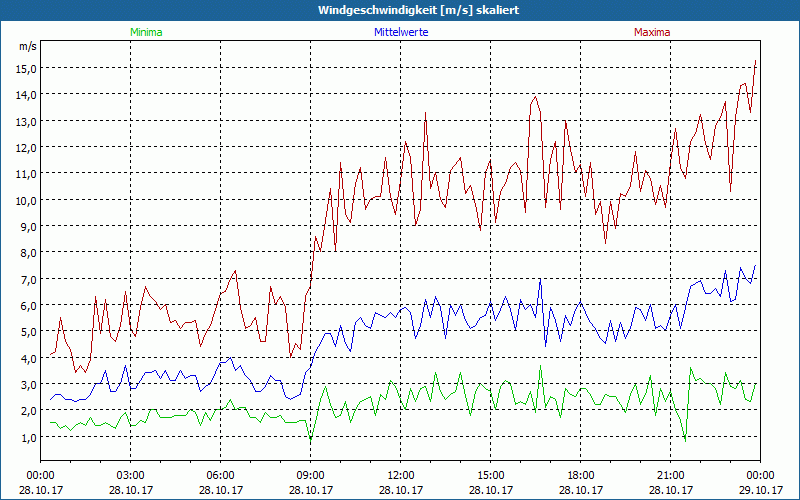Click the '03:00' time axis label
Screen dimensions: 800x500
tap(131, 476)
